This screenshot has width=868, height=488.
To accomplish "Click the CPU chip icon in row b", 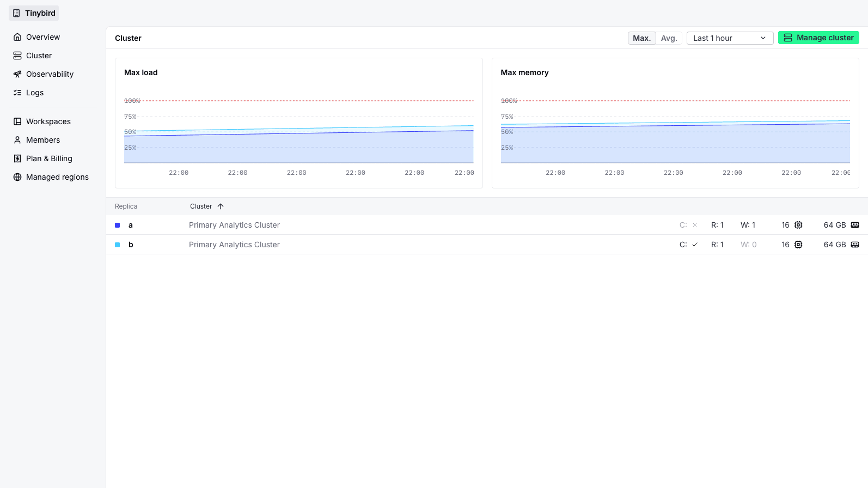I will tap(798, 245).
